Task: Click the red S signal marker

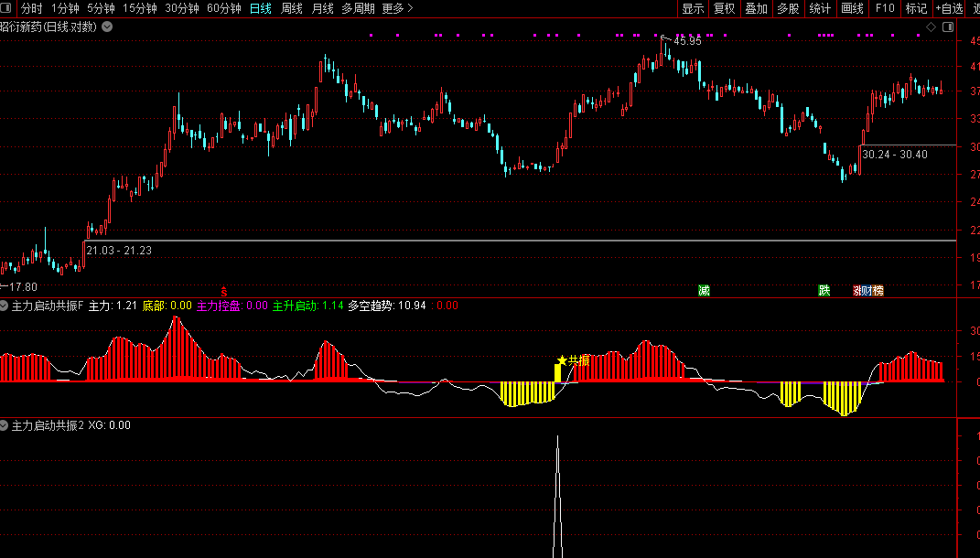Action: 224,292
